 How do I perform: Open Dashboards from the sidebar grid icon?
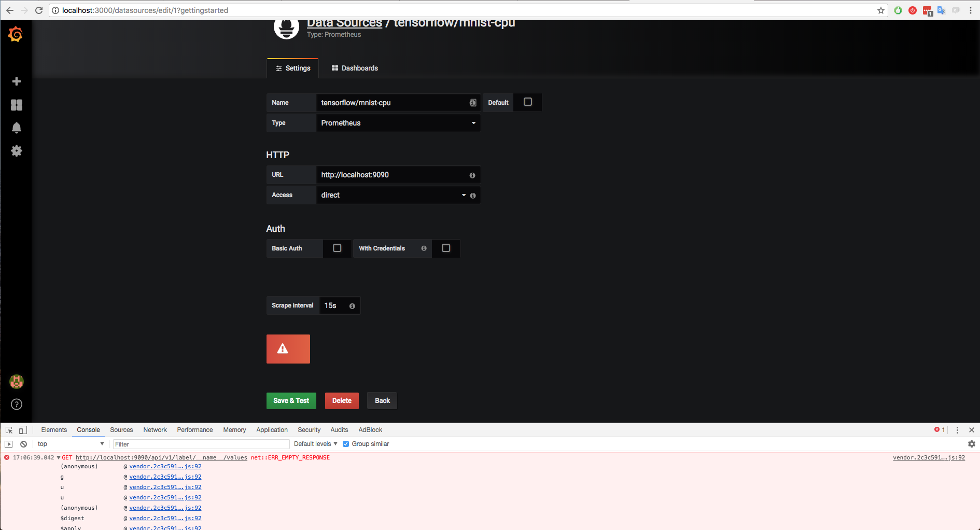point(16,105)
